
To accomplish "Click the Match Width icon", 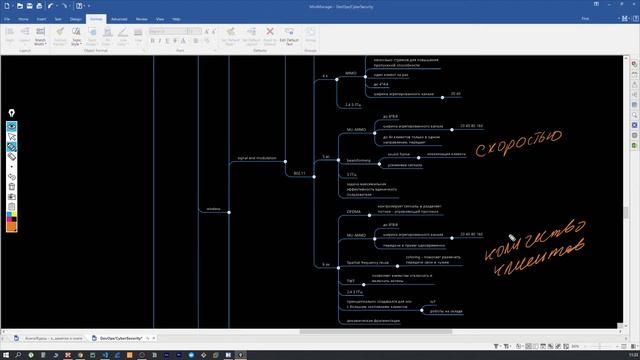I will (40, 32).
